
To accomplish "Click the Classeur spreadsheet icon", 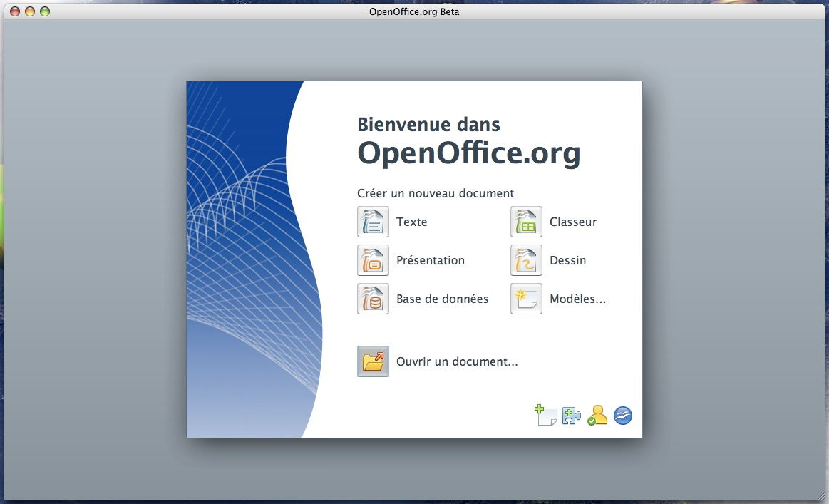I will coord(526,222).
